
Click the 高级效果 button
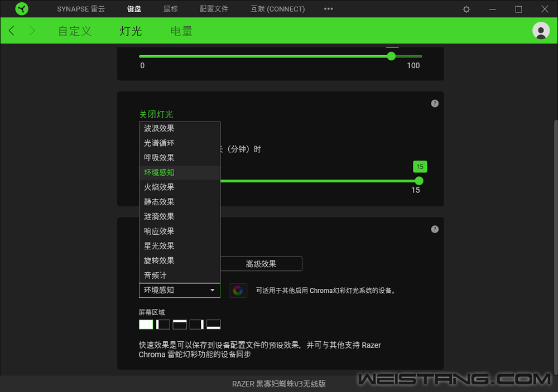[261, 264]
